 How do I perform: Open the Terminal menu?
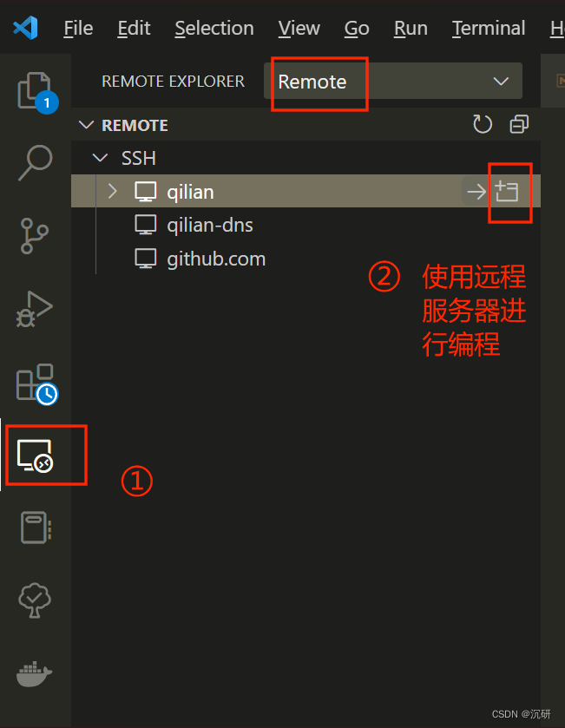489,29
